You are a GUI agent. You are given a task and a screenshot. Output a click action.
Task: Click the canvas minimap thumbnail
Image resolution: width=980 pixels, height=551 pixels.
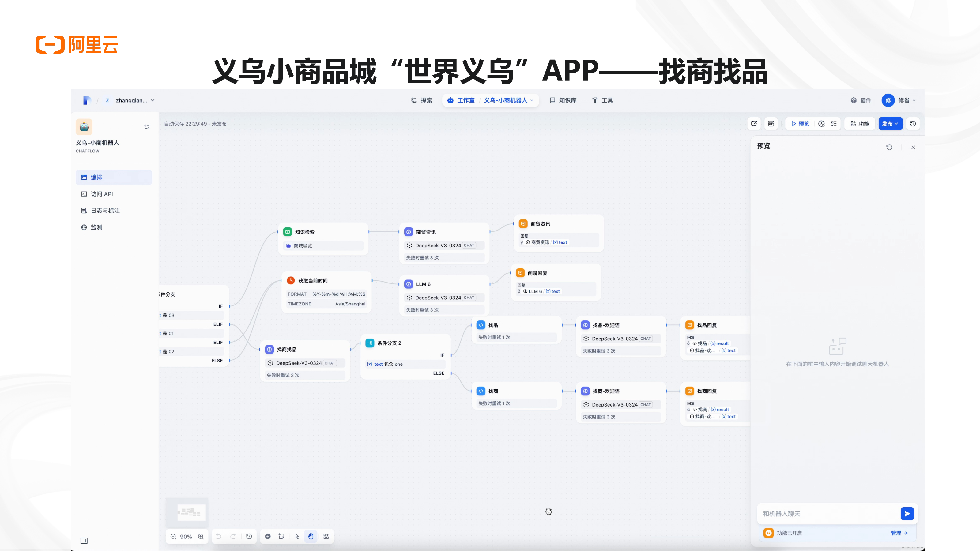click(187, 513)
